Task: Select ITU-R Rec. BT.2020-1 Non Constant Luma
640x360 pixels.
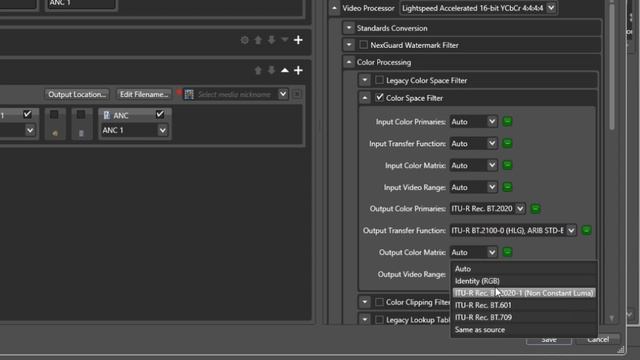Action: 524,293
